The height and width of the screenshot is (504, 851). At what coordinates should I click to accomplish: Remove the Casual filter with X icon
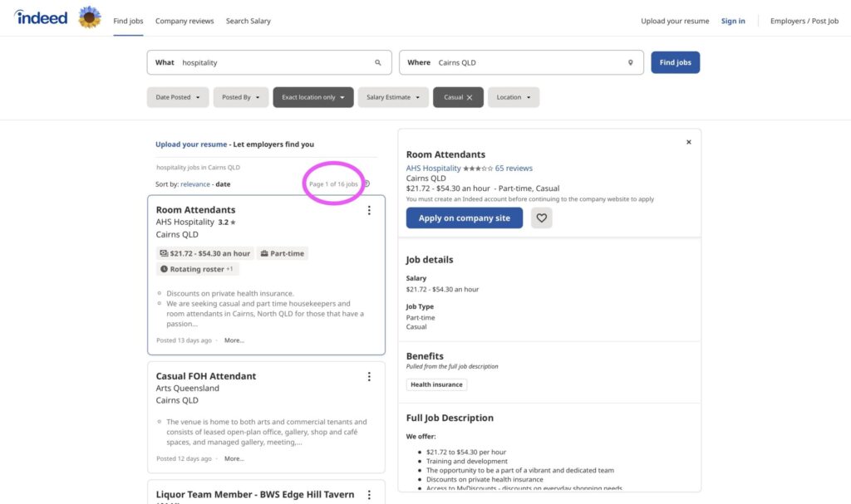(470, 98)
